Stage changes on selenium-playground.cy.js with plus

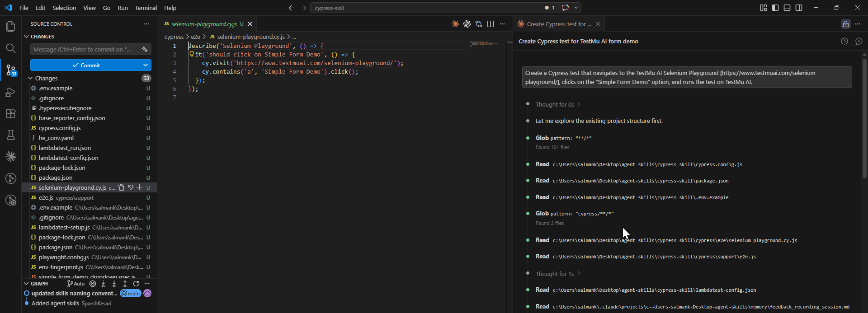pos(139,187)
